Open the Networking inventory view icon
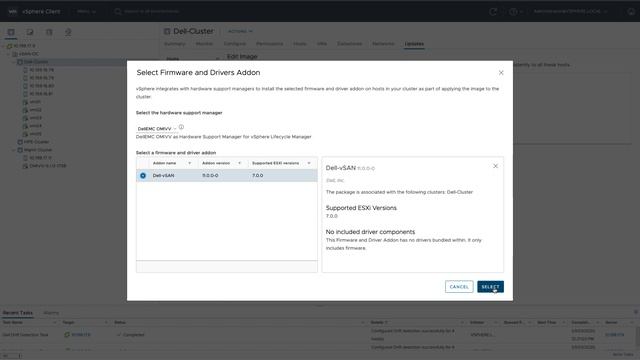 pos(68,32)
